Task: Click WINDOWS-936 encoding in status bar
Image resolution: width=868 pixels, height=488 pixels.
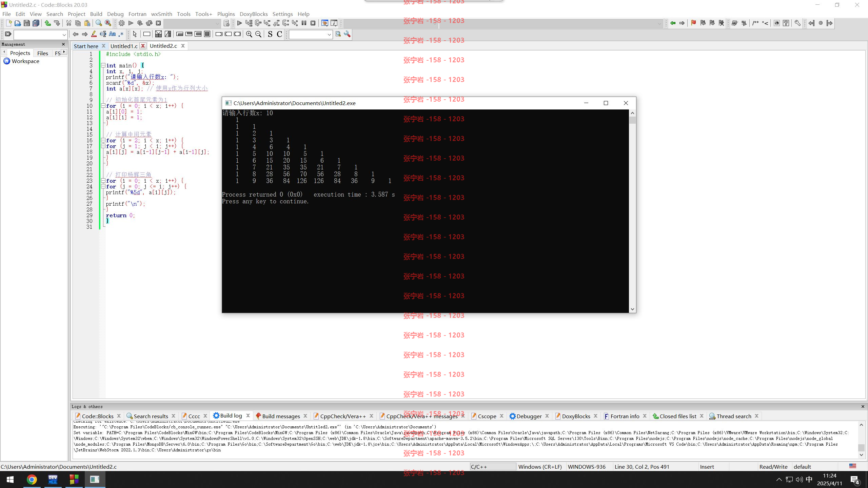Action: (x=587, y=467)
